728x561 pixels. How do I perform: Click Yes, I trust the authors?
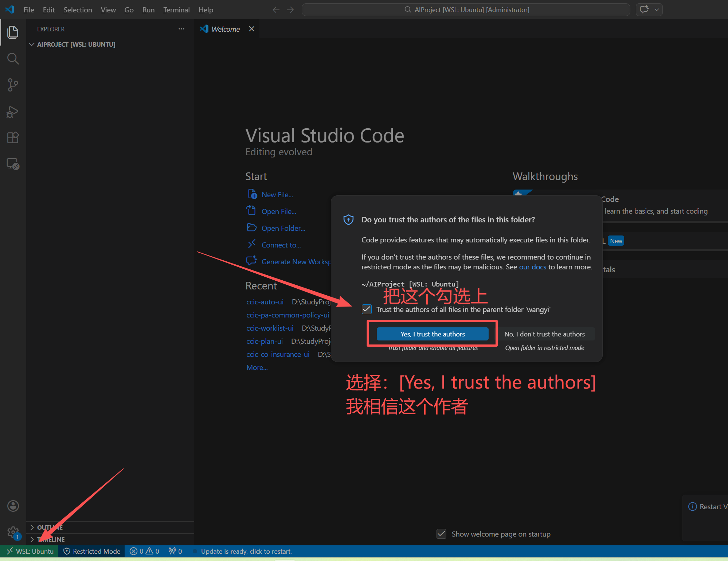click(x=433, y=334)
